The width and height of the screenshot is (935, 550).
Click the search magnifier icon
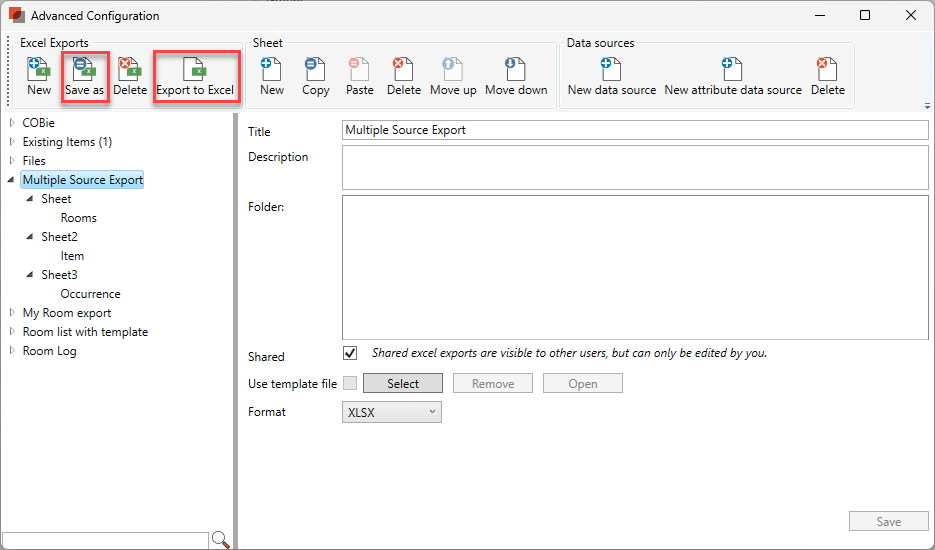pyautogui.click(x=221, y=540)
